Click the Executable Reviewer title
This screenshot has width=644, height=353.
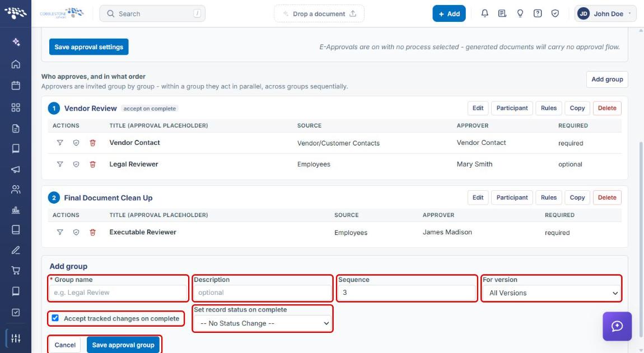(x=142, y=232)
